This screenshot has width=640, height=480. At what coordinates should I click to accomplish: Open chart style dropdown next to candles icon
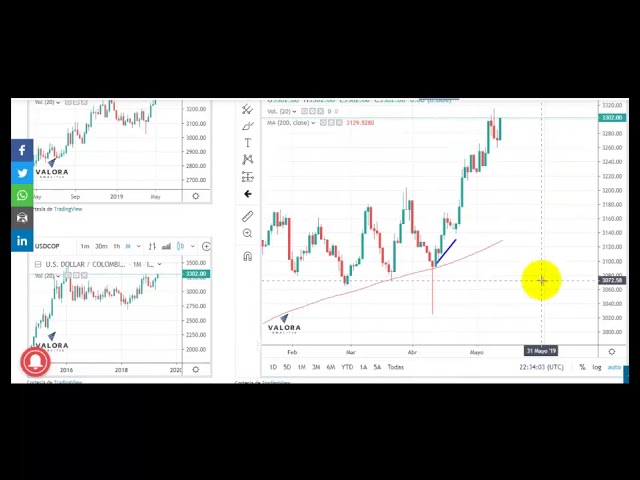click(x=192, y=246)
